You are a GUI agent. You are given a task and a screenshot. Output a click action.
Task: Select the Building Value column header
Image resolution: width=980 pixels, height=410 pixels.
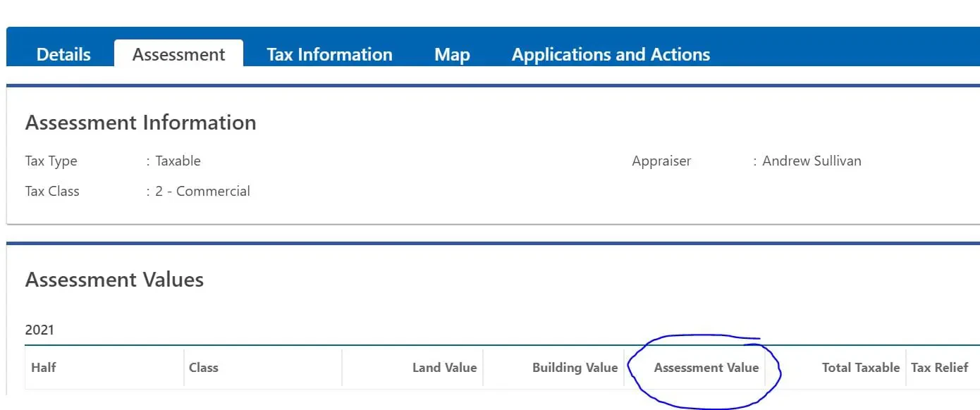(575, 368)
